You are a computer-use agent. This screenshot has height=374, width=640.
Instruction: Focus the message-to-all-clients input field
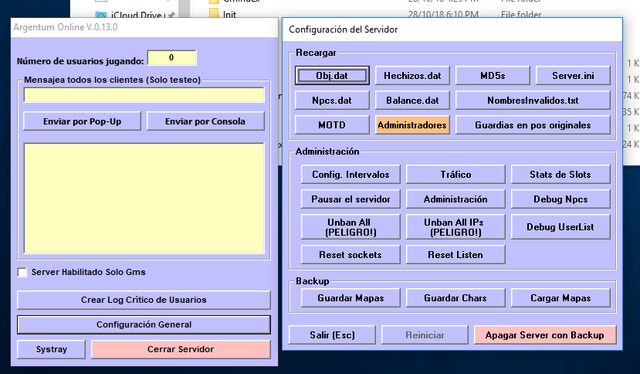point(144,95)
